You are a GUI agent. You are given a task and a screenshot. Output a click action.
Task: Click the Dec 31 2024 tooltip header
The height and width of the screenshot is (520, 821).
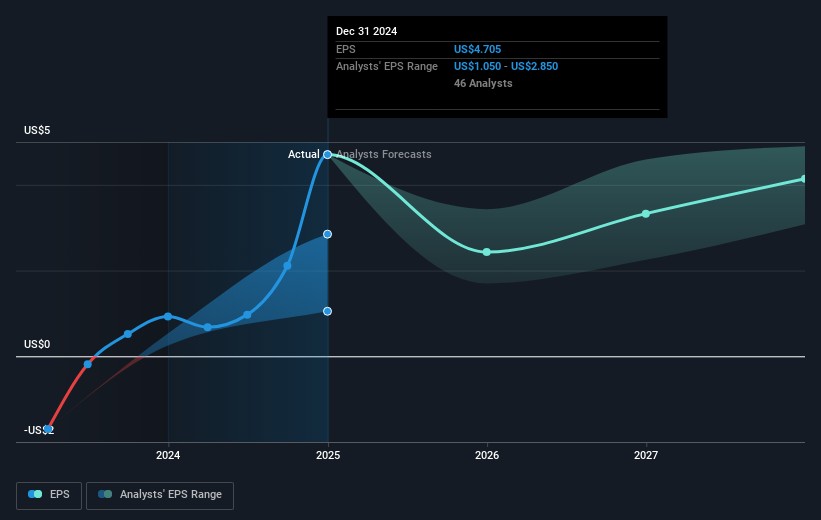pyautogui.click(x=367, y=31)
